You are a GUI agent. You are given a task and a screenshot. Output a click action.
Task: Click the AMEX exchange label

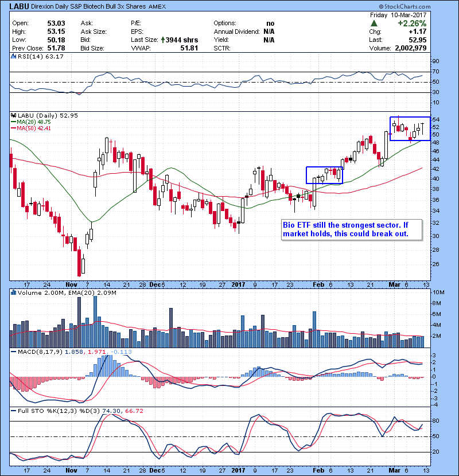[x=157, y=6]
